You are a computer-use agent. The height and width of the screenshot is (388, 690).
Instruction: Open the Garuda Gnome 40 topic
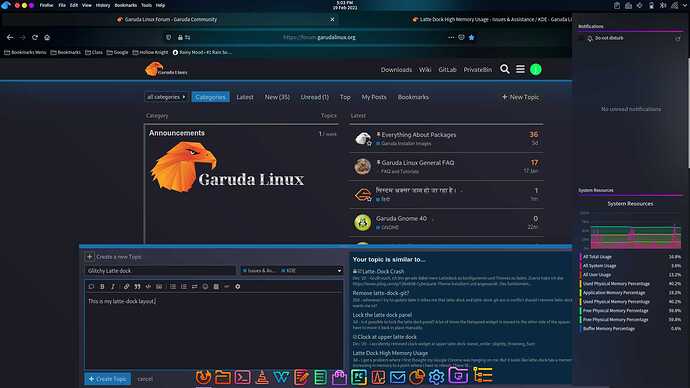[401, 218]
